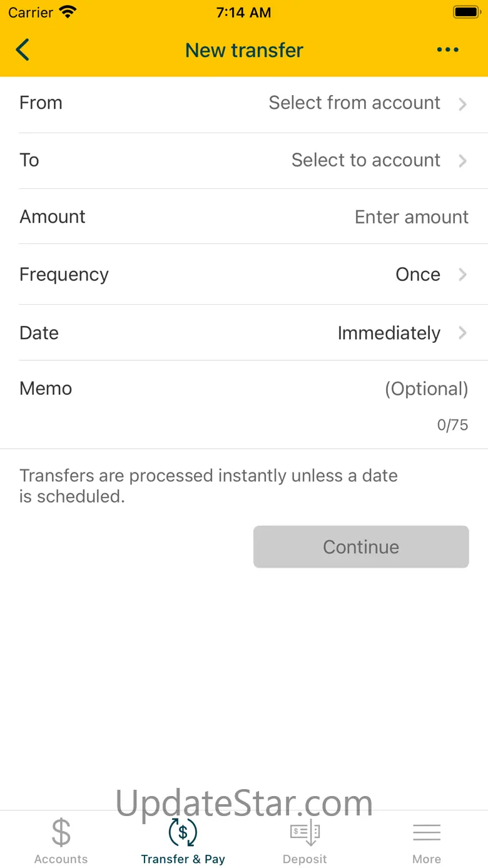
Task: Expand the To account chevron
Action: [463, 161]
